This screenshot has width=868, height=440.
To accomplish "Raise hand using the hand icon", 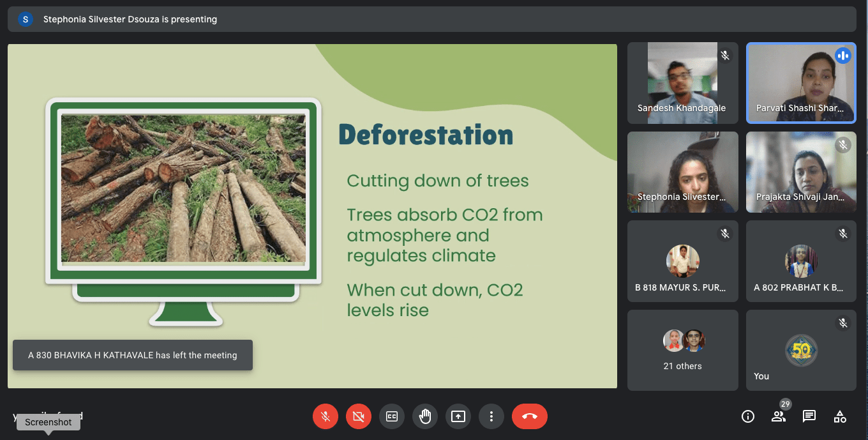I will click(x=425, y=416).
